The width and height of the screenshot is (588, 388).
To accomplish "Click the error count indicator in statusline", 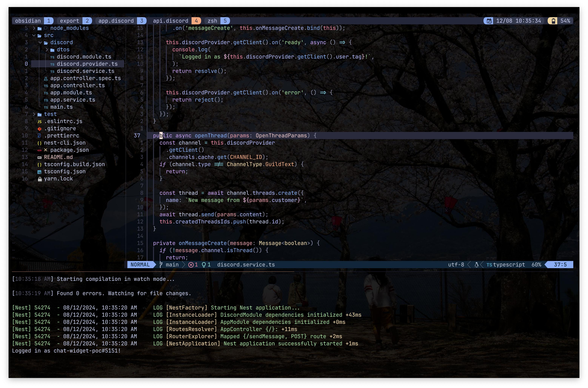I will point(193,265).
